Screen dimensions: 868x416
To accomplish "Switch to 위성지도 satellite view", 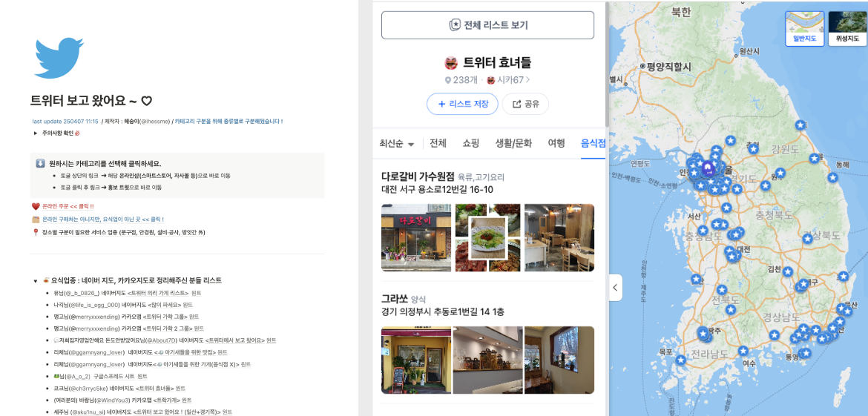I will tap(847, 29).
